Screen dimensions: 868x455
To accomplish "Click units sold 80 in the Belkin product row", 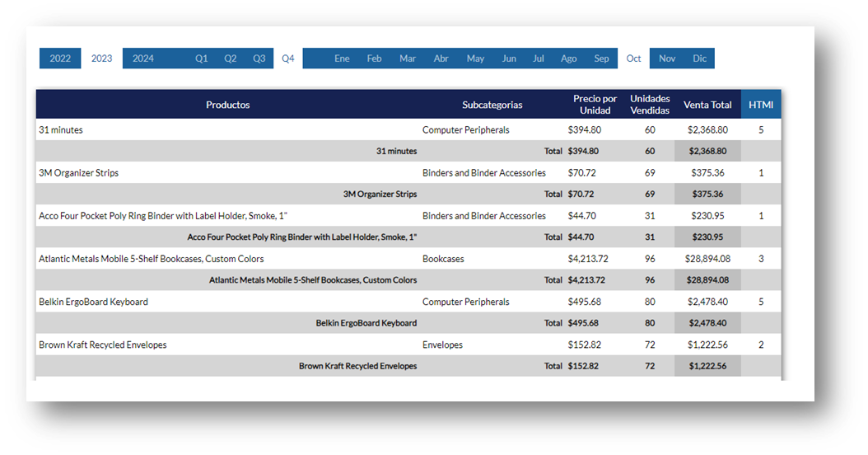I will click(650, 302).
